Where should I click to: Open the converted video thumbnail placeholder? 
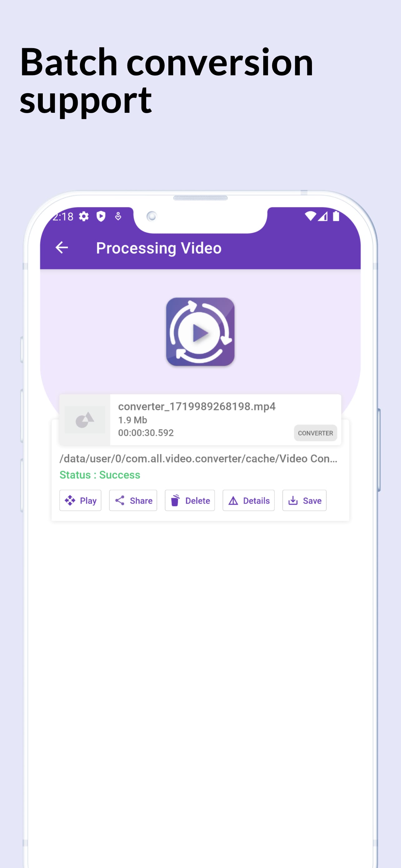click(x=85, y=420)
